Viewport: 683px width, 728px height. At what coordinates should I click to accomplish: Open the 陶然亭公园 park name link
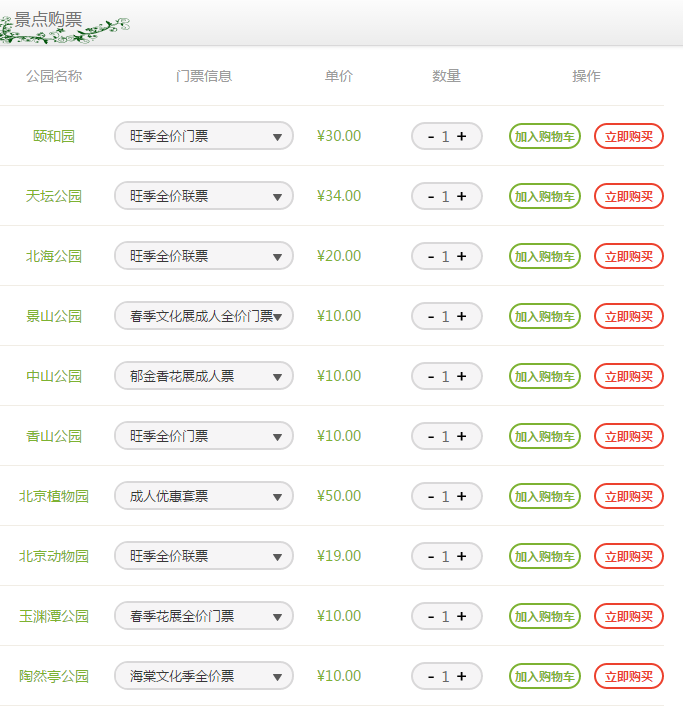click(54, 676)
